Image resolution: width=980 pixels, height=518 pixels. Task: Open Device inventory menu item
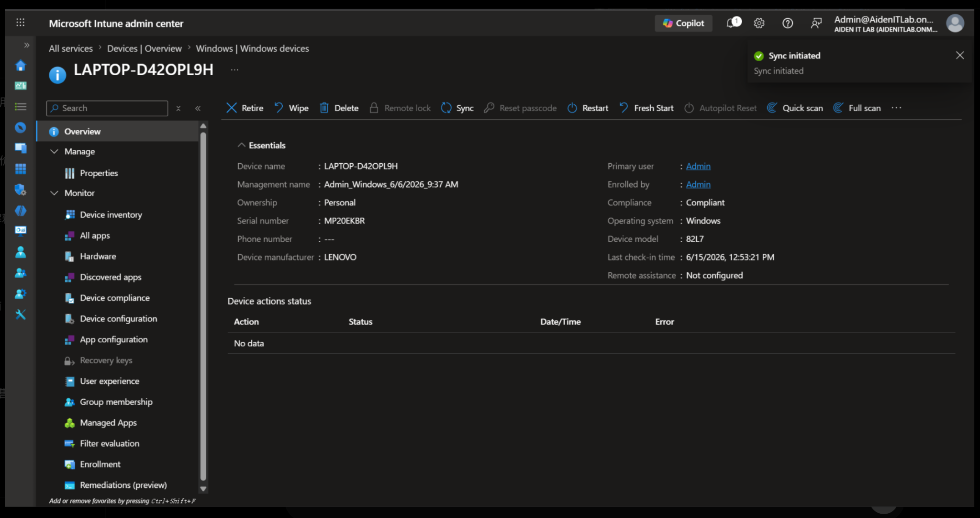click(111, 214)
